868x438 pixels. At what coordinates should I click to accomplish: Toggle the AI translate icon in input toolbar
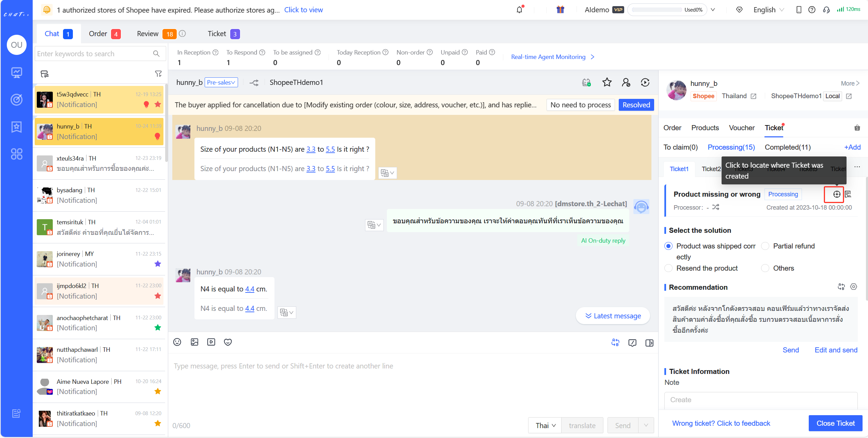615,343
